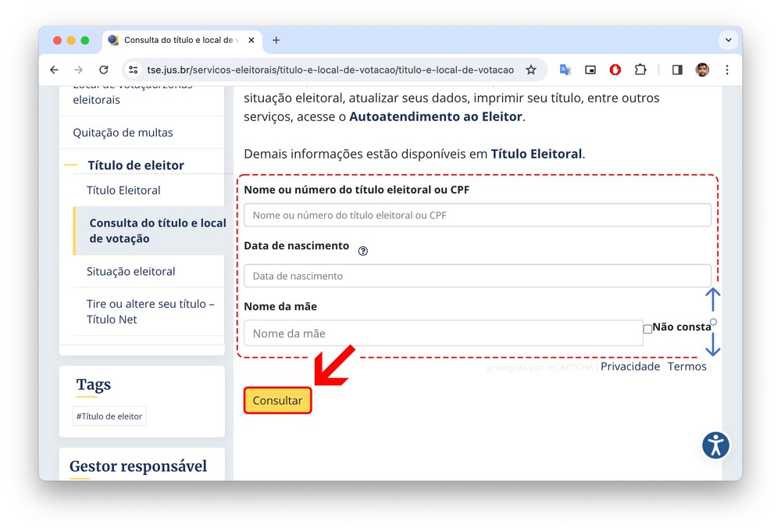Open the tab search dropdown
Image resolution: width=781 pixels, height=532 pixels.
pos(728,40)
